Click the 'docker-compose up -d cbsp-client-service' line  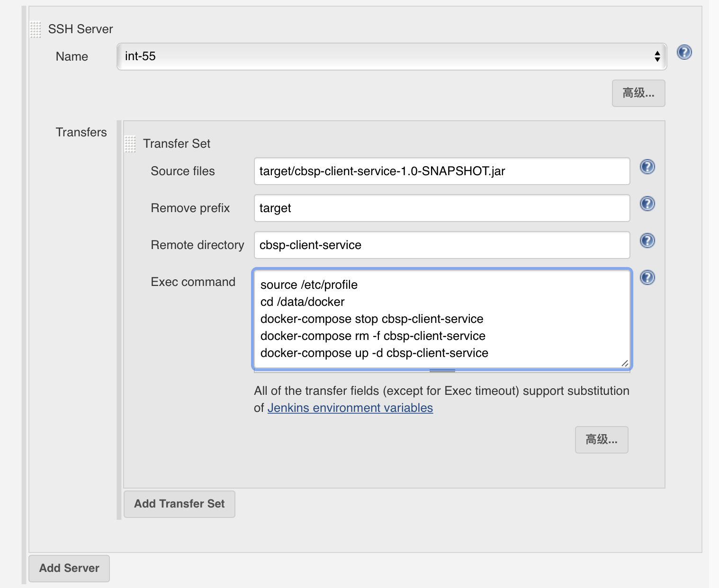click(x=374, y=353)
